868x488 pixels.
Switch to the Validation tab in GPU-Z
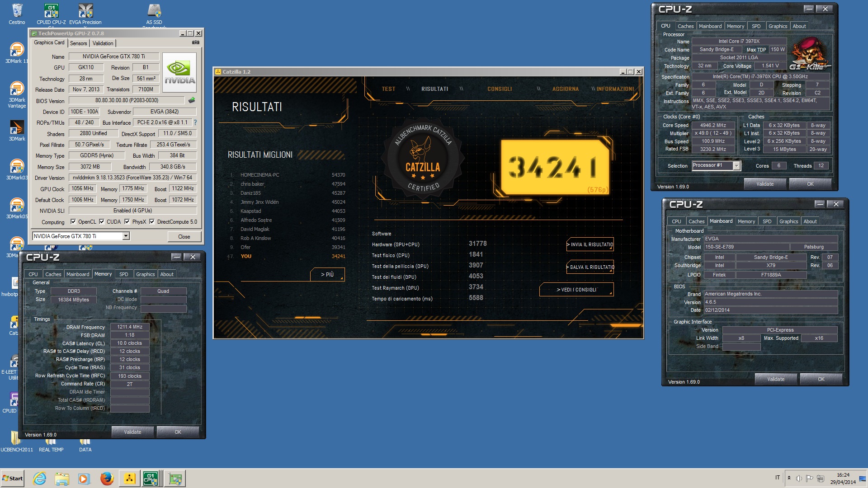point(103,43)
